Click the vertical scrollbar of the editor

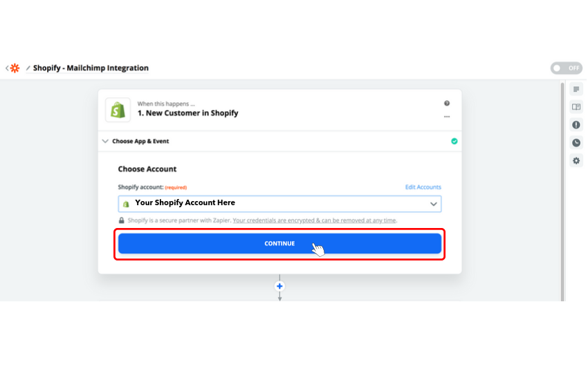(x=562, y=191)
